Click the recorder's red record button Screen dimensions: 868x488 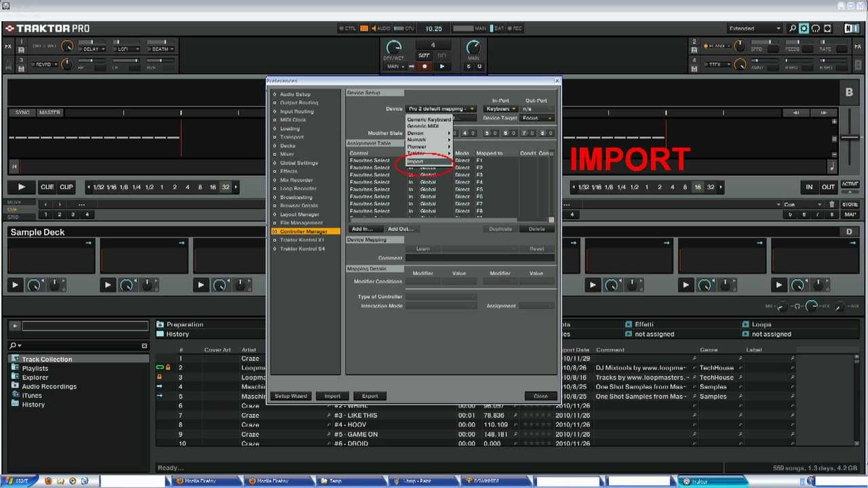425,66
